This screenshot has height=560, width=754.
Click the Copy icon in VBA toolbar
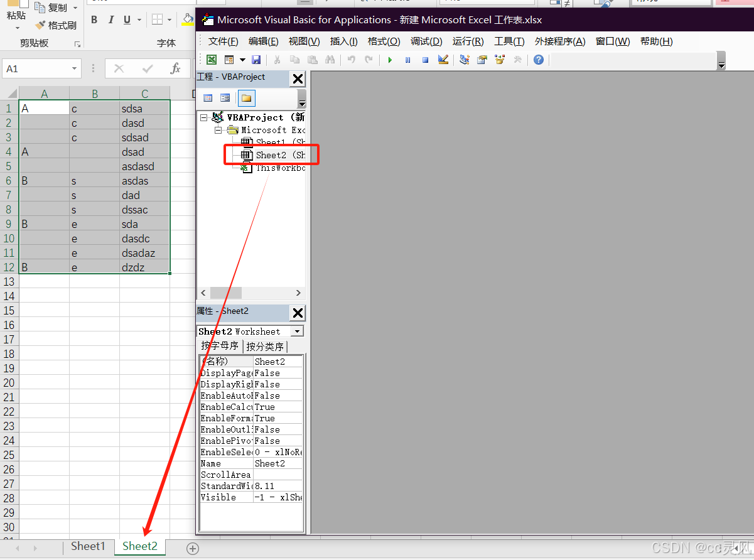pyautogui.click(x=295, y=60)
